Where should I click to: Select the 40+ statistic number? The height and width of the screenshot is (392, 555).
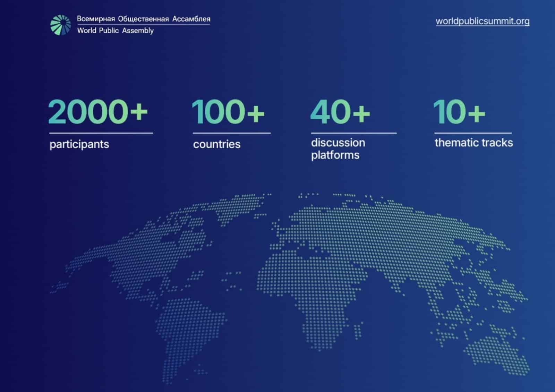click(x=340, y=112)
